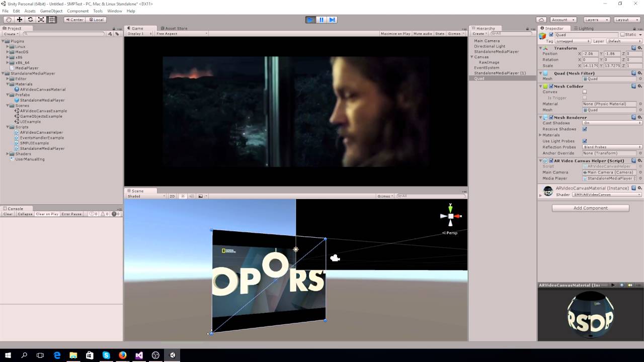Open the cloud services icon
This screenshot has width=644, height=362.
[x=541, y=20]
